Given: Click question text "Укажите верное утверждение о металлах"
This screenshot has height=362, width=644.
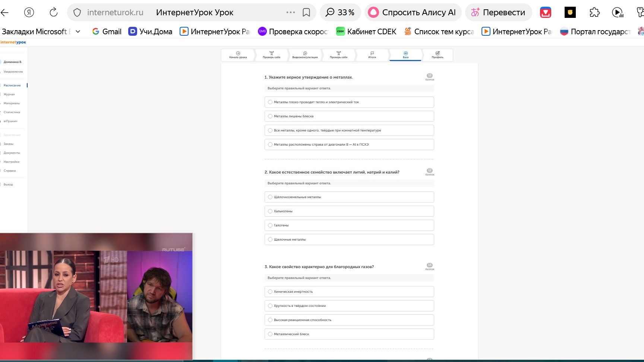Looking at the screenshot, I should (309, 77).
